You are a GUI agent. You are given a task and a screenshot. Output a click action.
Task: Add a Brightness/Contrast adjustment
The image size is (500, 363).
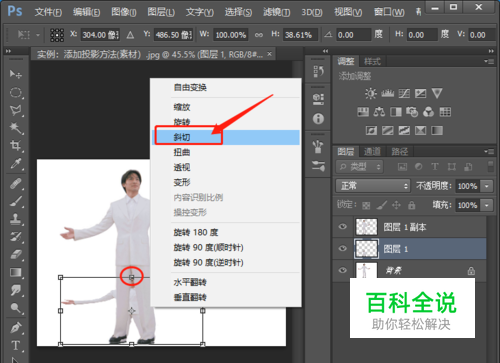(x=371, y=93)
